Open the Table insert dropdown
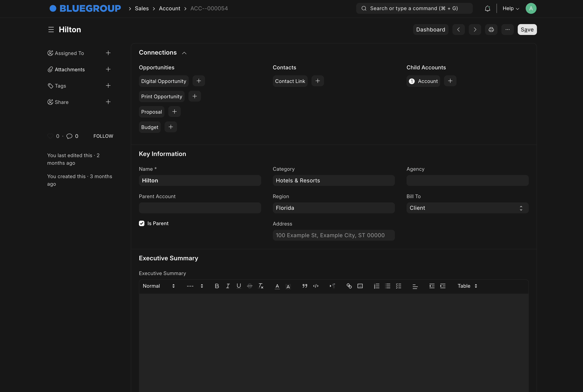This screenshot has height=392, width=583. [x=467, y=286]
